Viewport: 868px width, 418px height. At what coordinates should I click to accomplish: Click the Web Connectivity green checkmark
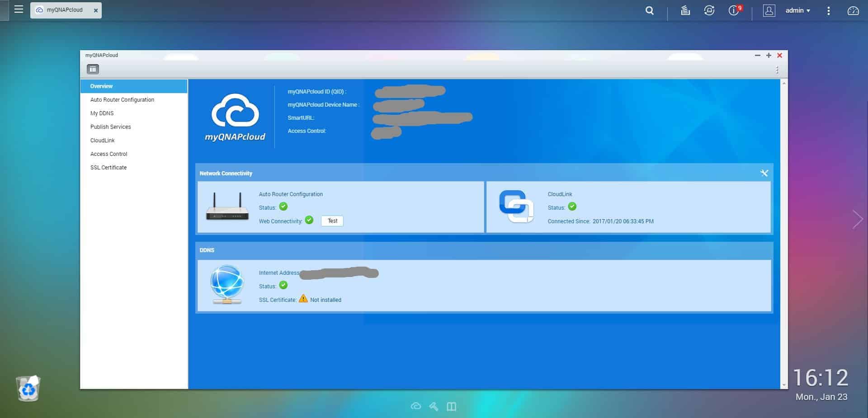pyautogui.click(x=309, y=220)
